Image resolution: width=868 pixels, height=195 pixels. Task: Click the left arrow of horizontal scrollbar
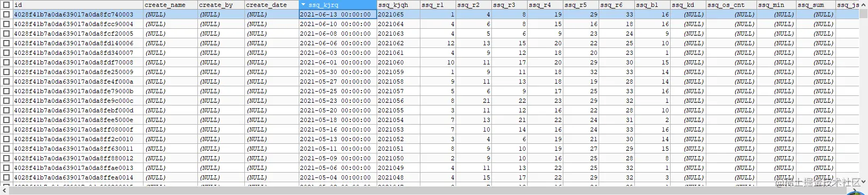click(x=4, y=190)
